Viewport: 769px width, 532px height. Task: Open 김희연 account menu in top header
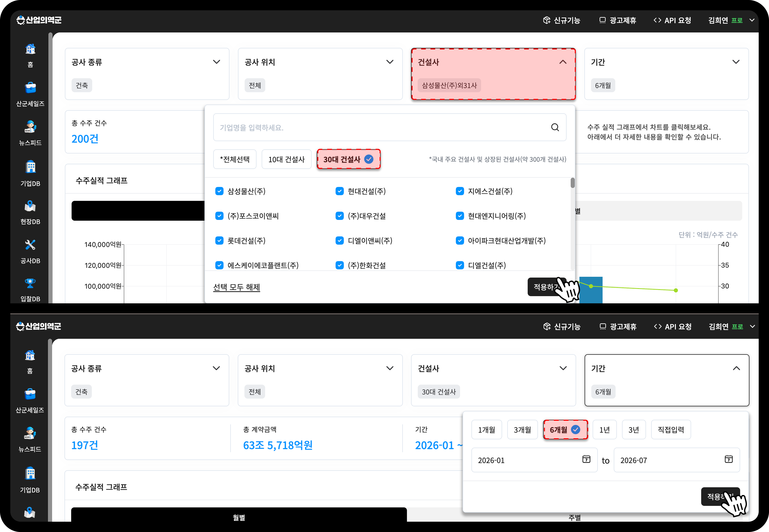(731, 20)
